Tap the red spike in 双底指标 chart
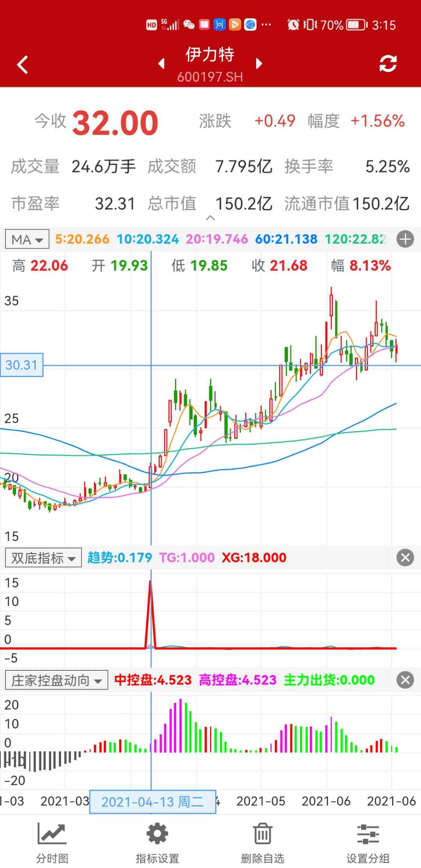 [x=150, y=614]
